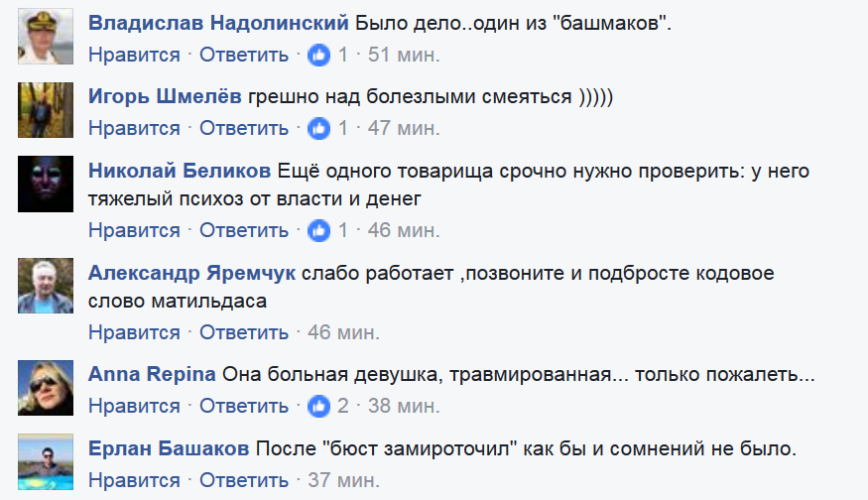Click like reaction icon on Anna Repina's comment
The height and width of the screenshot is (500, 868).
tap(318, 406)
